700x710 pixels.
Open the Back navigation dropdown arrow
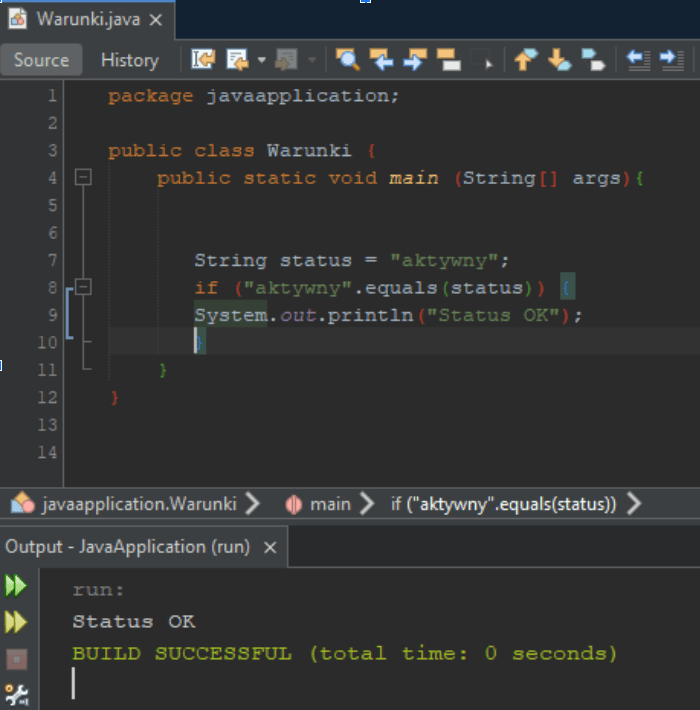point(262,60)
